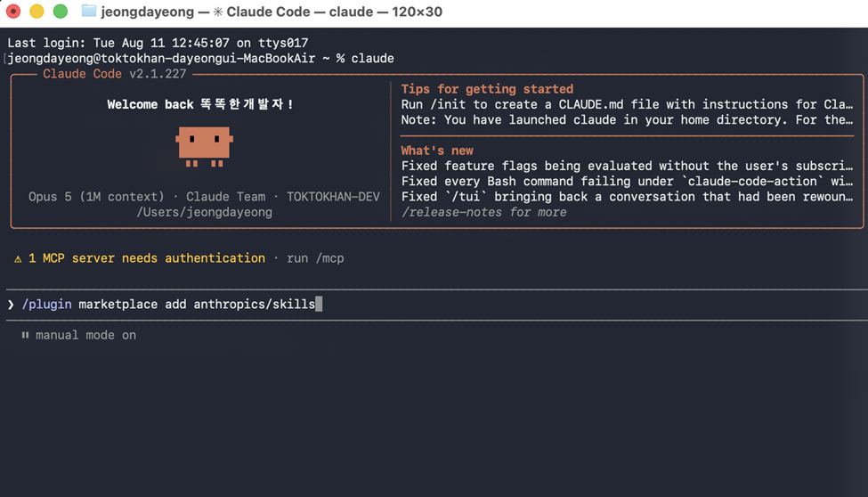Click the pause icon beside manual mode
The image size is (868, 497).
pos(25,335)
